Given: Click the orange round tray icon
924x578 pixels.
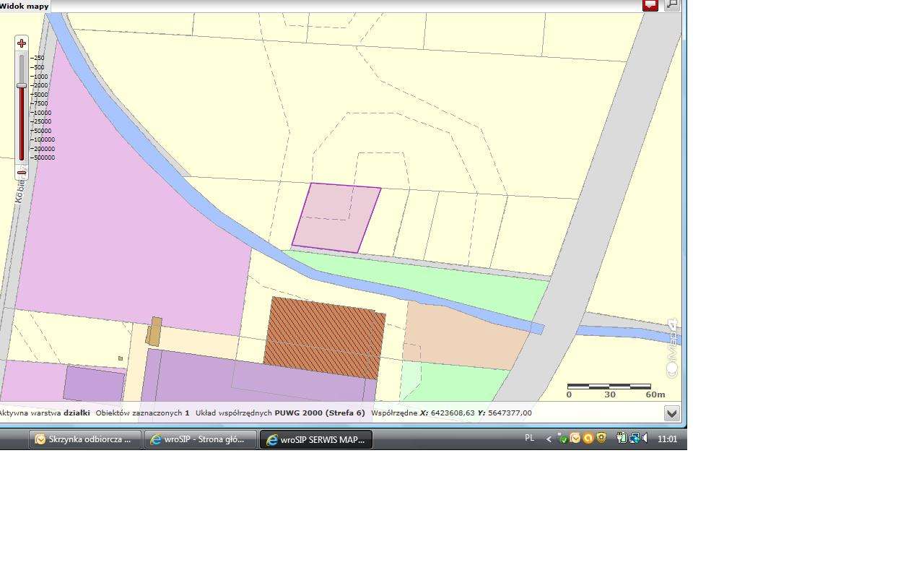Looking at the screenshot, I should tap(588, 439).
